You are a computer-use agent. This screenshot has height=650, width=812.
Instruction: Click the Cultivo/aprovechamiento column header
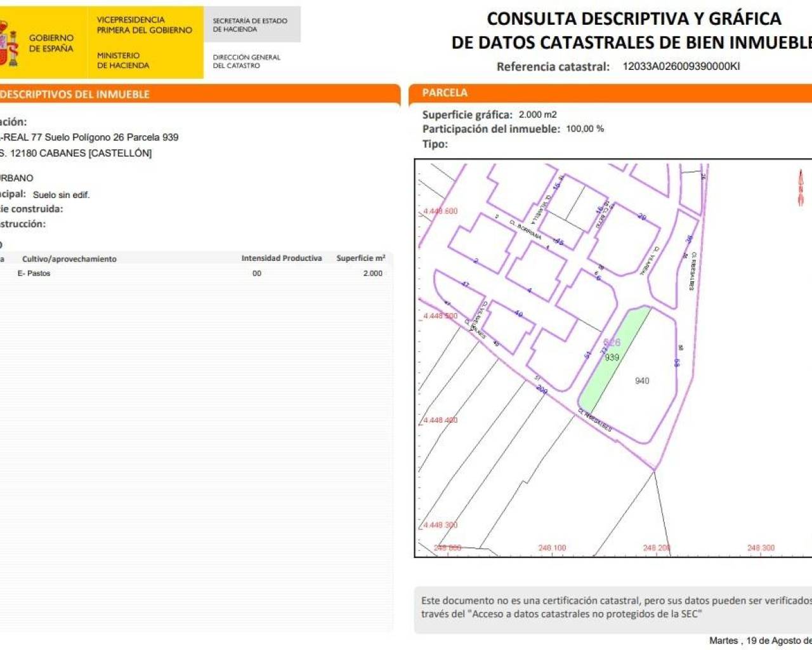click(x=69, y=258)
